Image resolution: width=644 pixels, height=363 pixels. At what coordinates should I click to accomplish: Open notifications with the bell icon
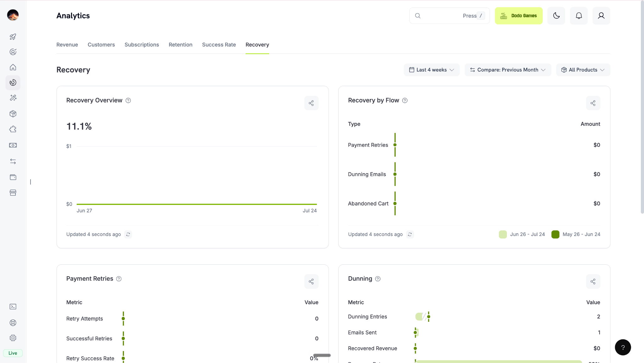click(579, 16)
